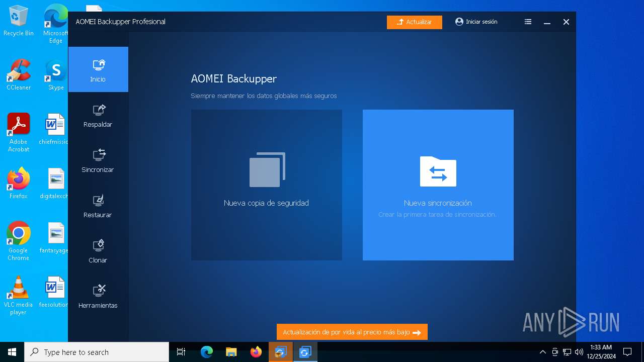Switch to the Sincronizar sidebar tab

(98, 160)
